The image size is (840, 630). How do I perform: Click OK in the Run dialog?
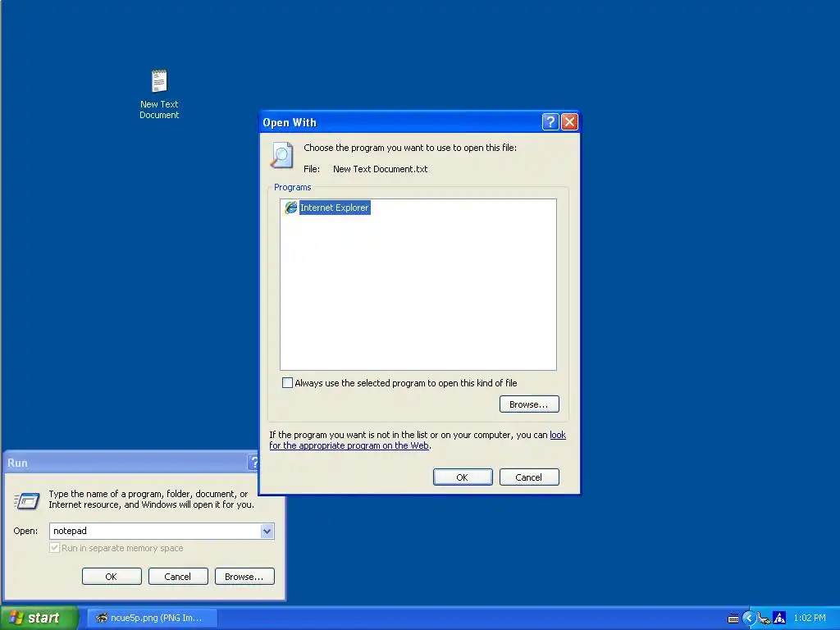pos(112,577)
